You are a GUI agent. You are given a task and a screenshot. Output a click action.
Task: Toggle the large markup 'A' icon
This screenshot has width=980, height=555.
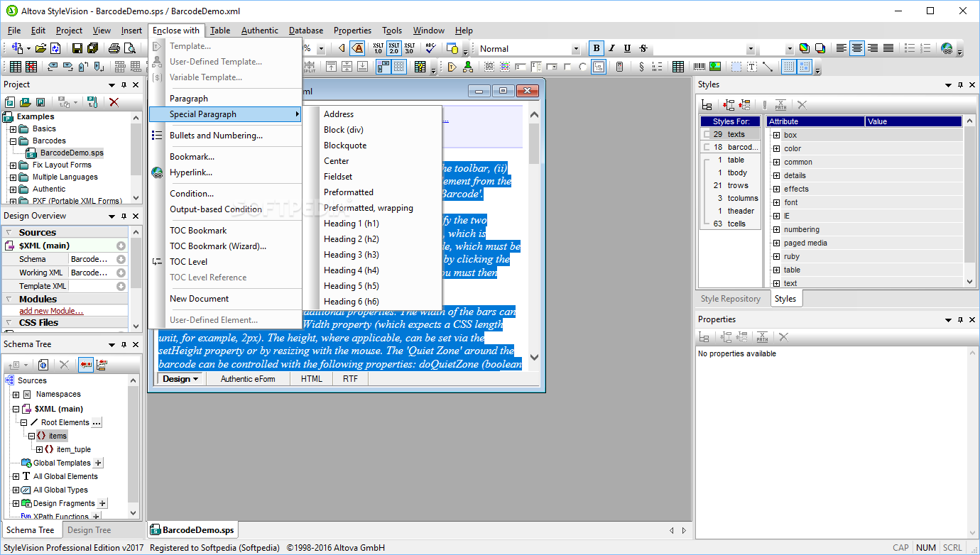coord(357,48)
